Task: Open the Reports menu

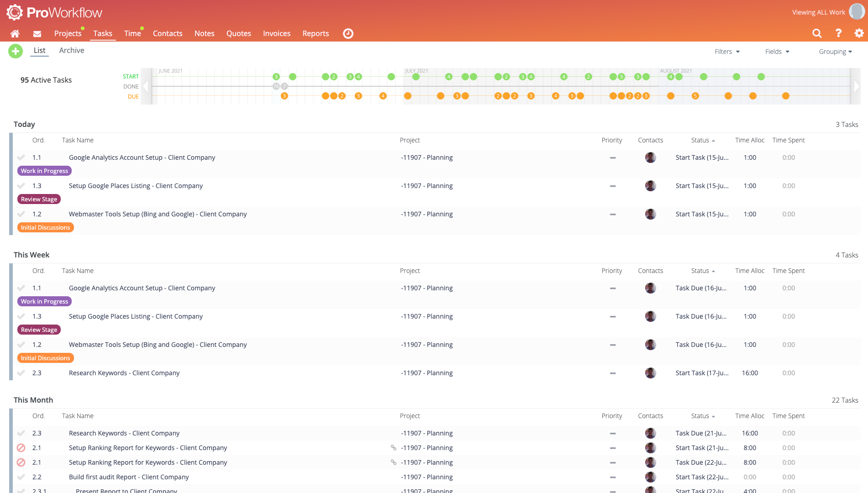Action: coord(316,33)
